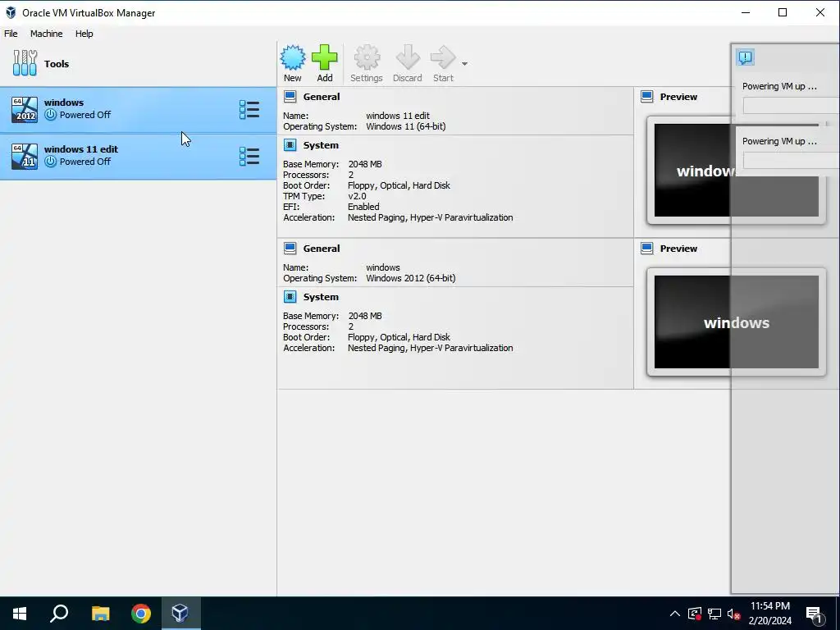840x630 pixels.
Task: Open Settings gear in toolbar
Action: coord(367,57)
